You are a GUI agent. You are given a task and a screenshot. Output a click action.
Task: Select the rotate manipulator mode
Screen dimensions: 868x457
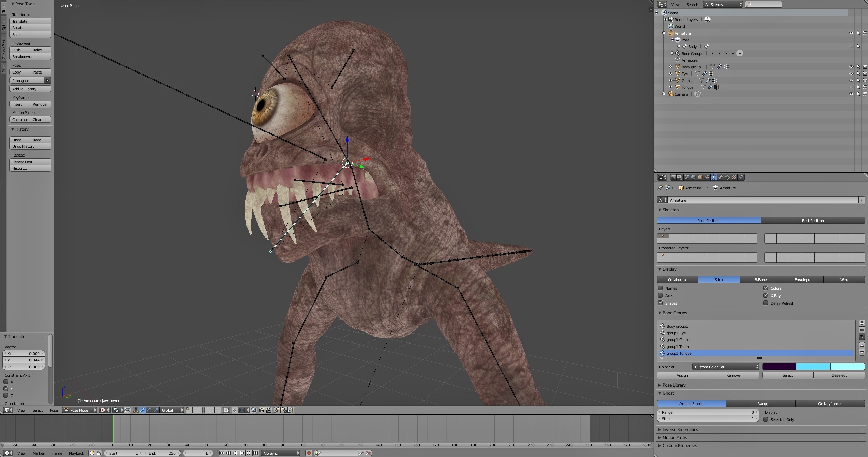click(x=149, y=410)
